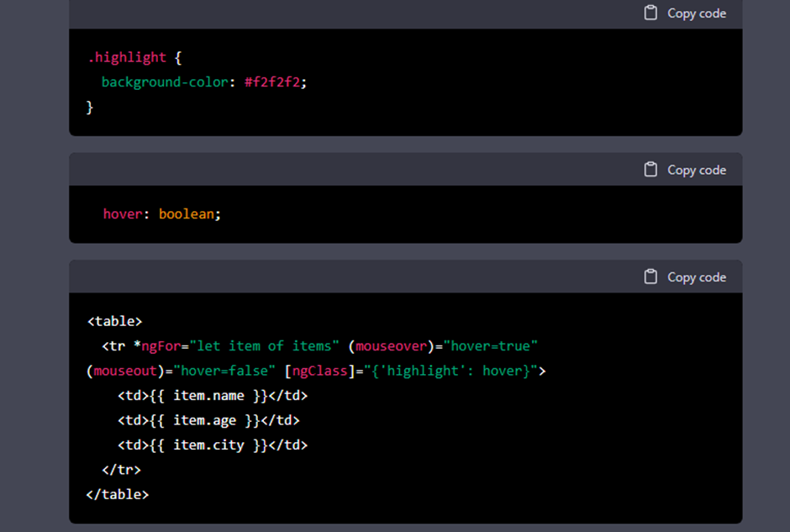Click the .highlight selector in the CSS code

127,58
